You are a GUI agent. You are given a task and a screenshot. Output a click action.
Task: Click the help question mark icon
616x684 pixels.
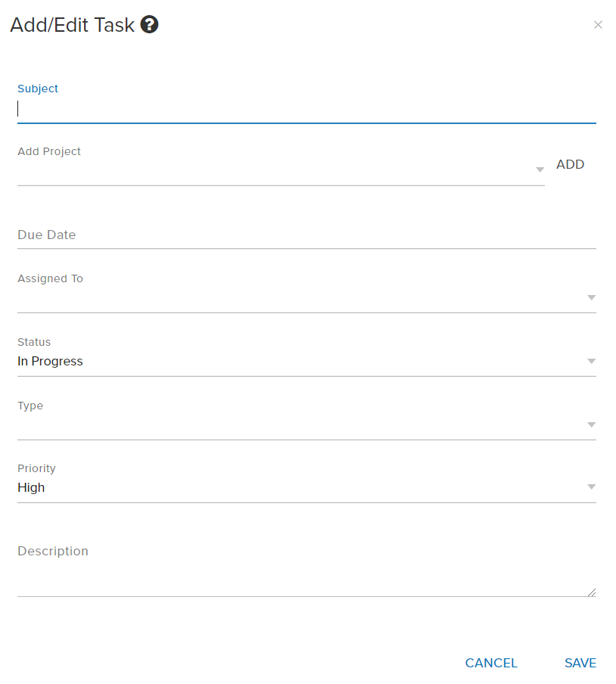tap(149, 25)
